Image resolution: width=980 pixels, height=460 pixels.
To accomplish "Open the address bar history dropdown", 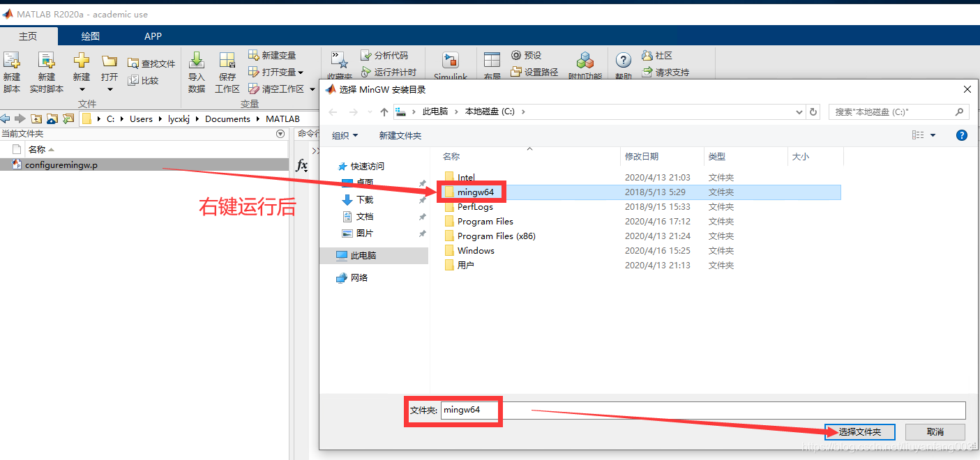I will 799,112.
